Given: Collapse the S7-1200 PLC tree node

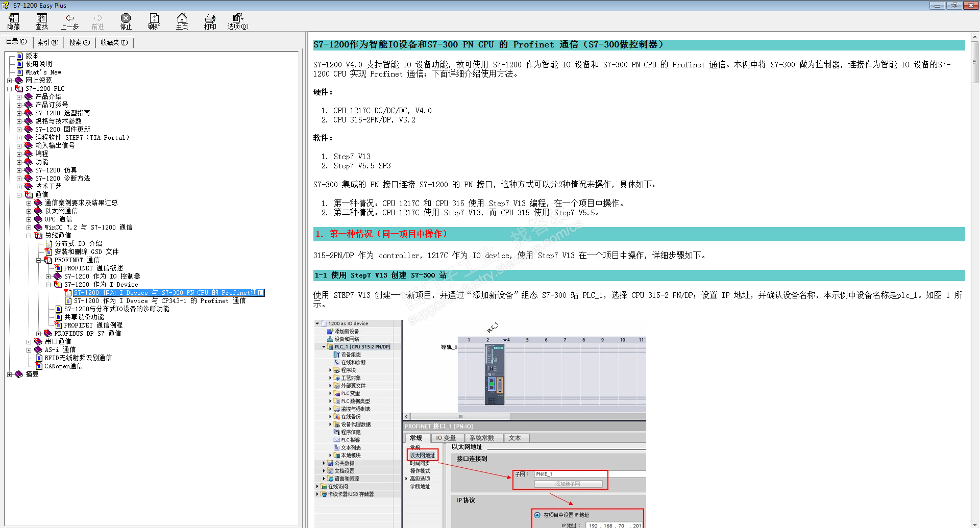Looking at the screenshot, I should [x=10, y=89].
